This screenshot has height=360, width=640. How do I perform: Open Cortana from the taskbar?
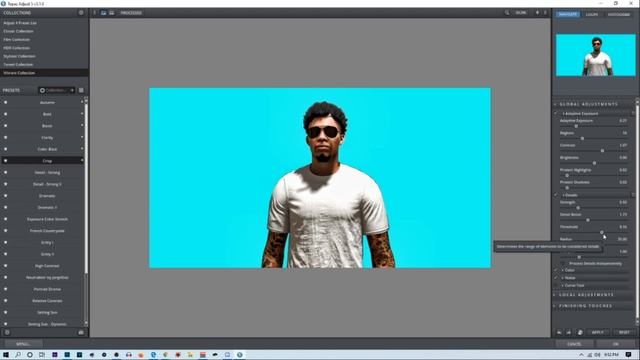(x=30, y=355)
